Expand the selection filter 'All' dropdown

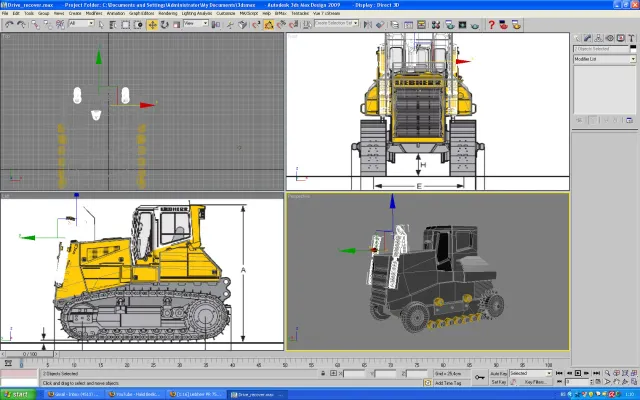91,24
